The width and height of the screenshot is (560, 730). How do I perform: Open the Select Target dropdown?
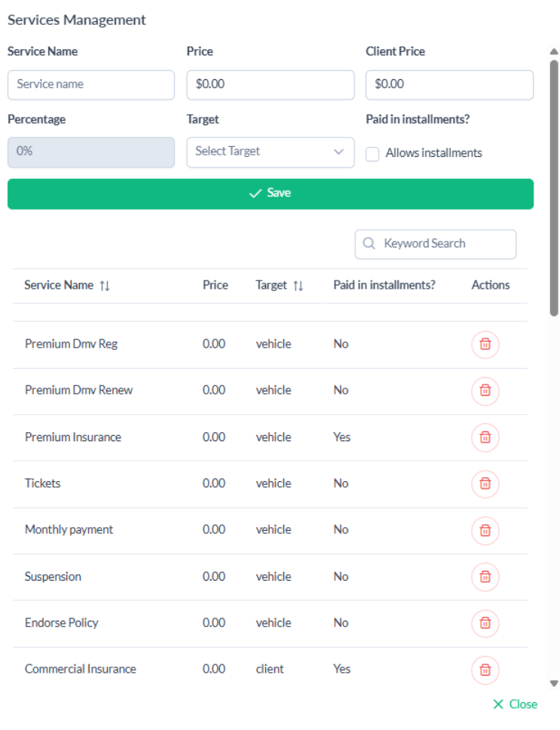coord(270,152)
